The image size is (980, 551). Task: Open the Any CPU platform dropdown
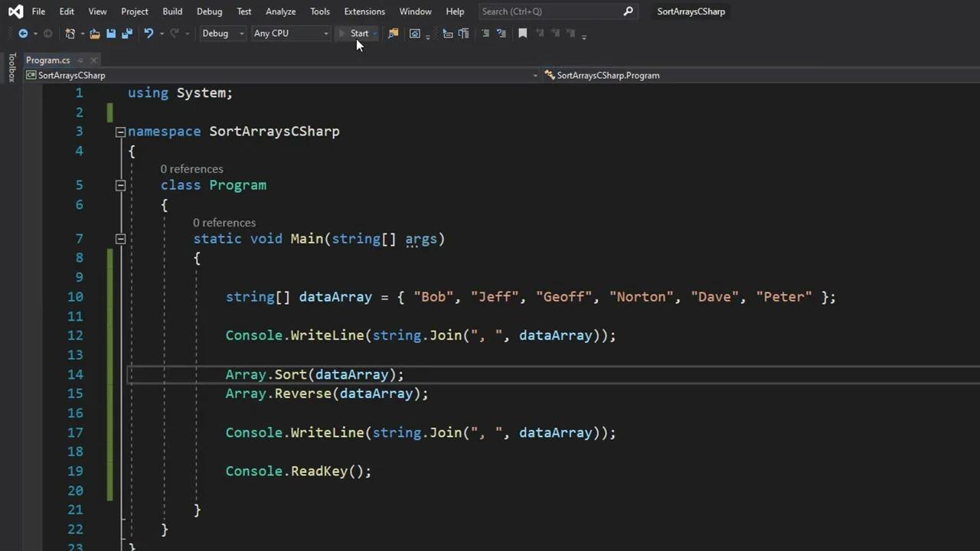pos(291,34)
